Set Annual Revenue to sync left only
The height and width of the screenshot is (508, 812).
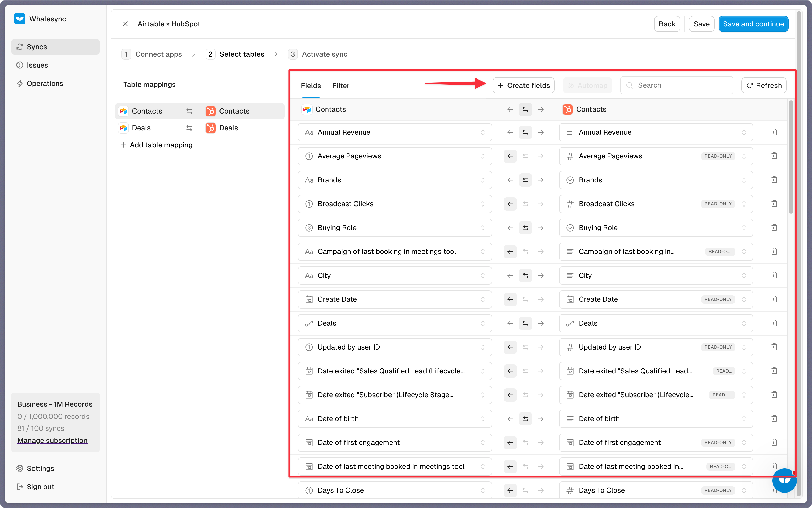click(x=510, y=132)
